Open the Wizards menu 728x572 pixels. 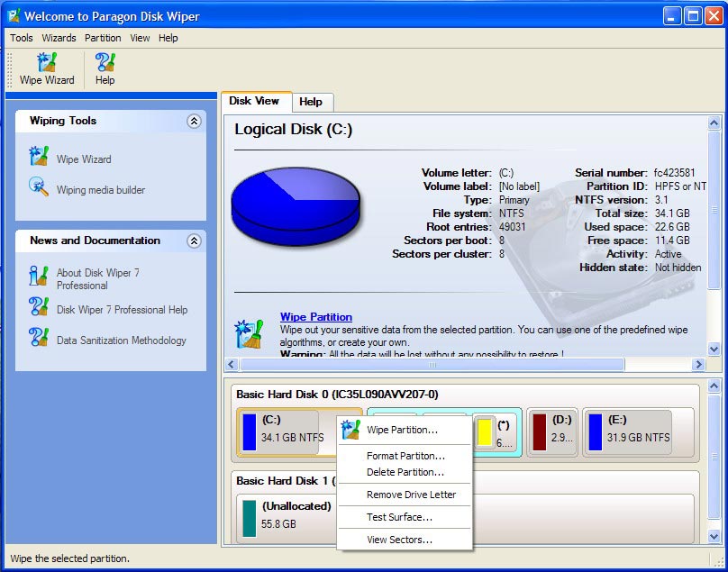pos(59,38)
